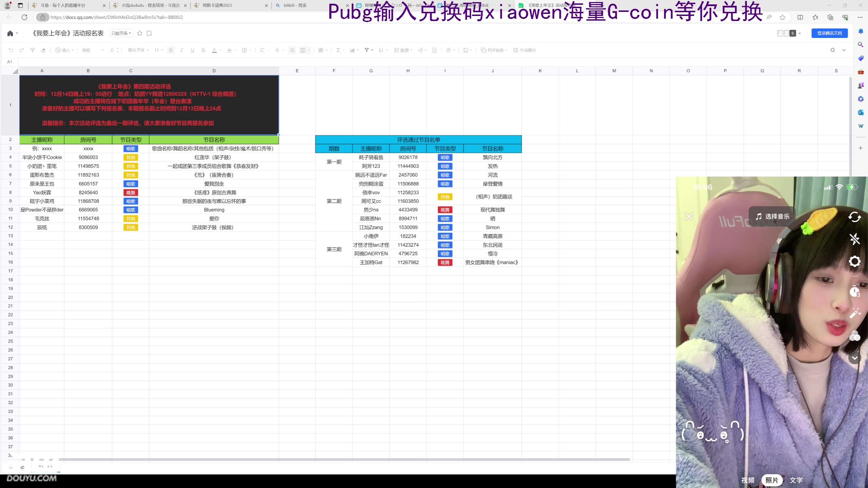Click the PDF转换 button
The image size is (868, 488).
[x=494, y=50]
